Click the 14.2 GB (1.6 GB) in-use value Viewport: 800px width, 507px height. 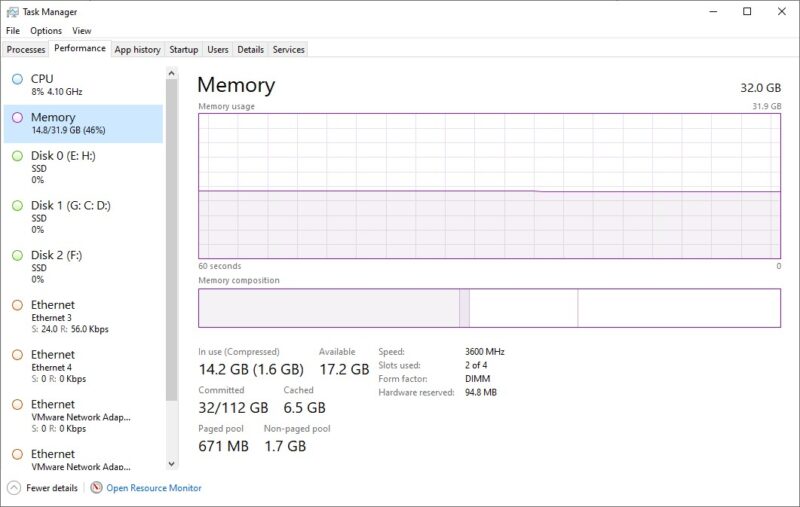pyautogui.click(x=251, y=369)
